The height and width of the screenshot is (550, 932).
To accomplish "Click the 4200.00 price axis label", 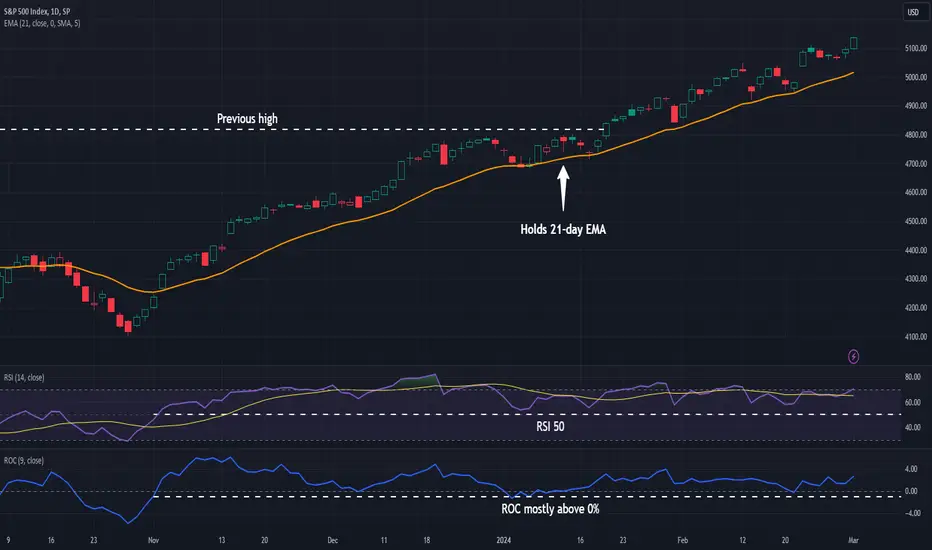I will tap(915, 308).
